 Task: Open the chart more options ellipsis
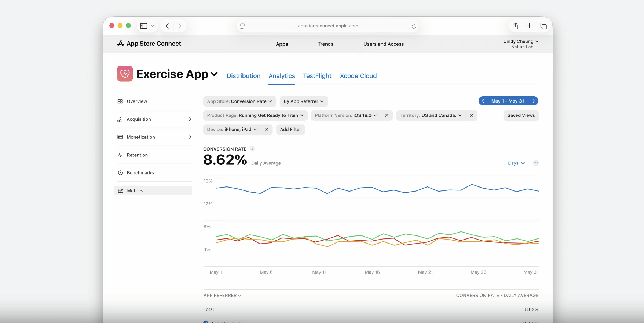[x=536, y=163]
